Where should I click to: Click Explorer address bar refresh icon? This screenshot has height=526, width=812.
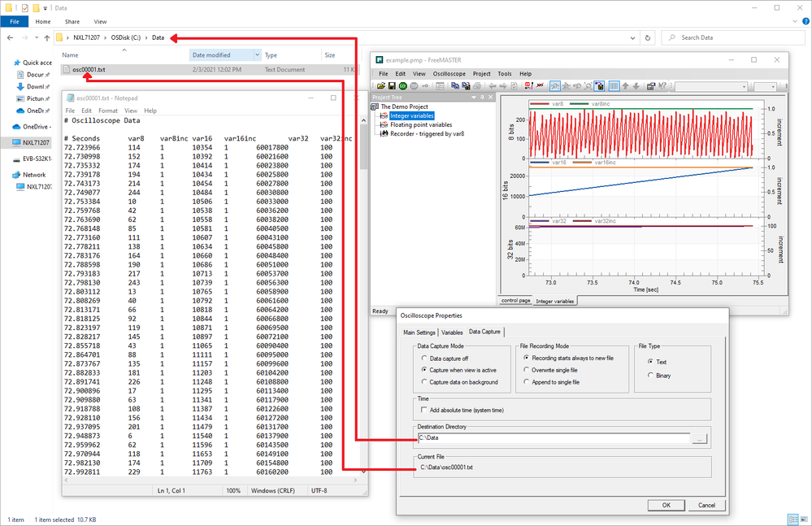(x=647, y=37)
